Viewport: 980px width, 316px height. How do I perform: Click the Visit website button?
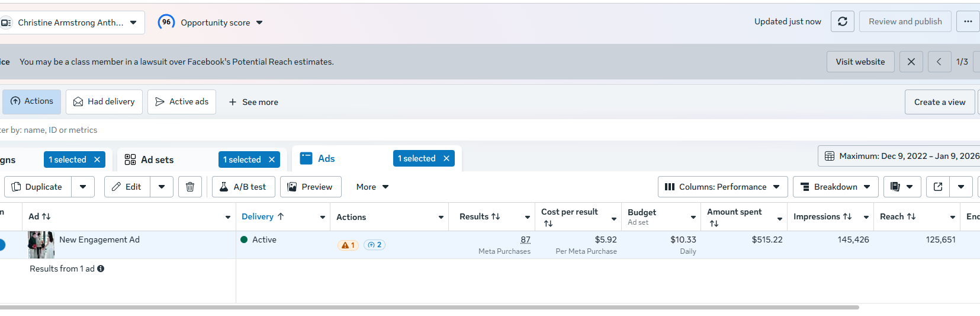point(860,62)
